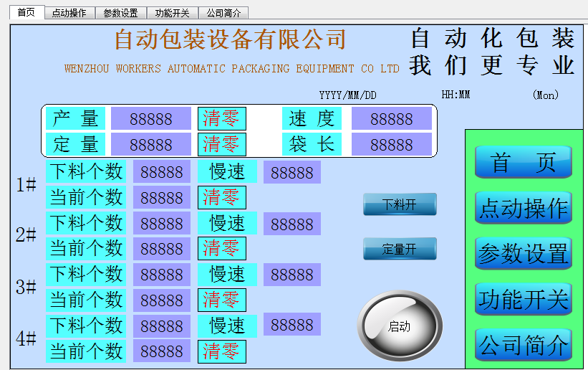Open the 点动操作 tab
Image resolution: width=588 pixels, height=370 pixels.
coord(69,13)
